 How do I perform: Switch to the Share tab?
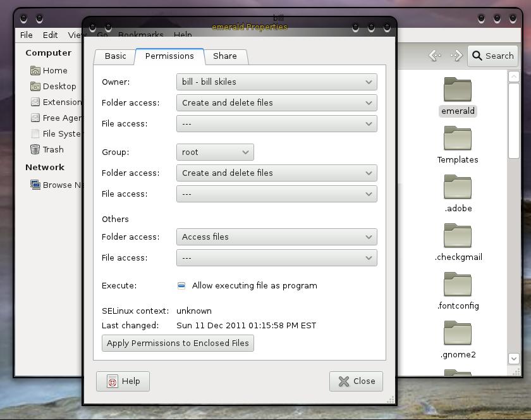(225, 56)
